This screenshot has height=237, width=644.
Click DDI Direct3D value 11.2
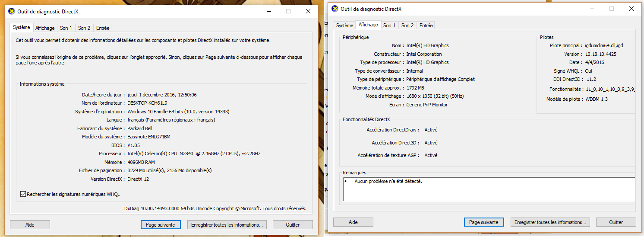pos(591,79)
